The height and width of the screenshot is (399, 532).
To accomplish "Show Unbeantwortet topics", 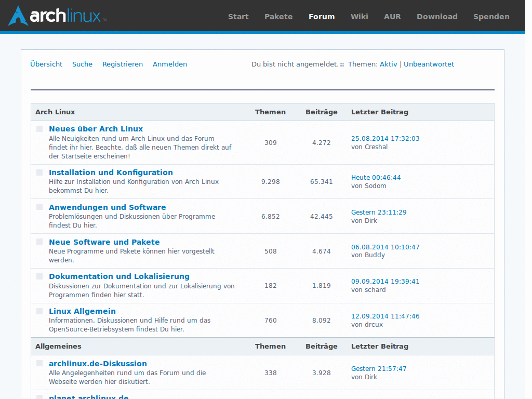I will pyautogui.click(x=429, y=64).
